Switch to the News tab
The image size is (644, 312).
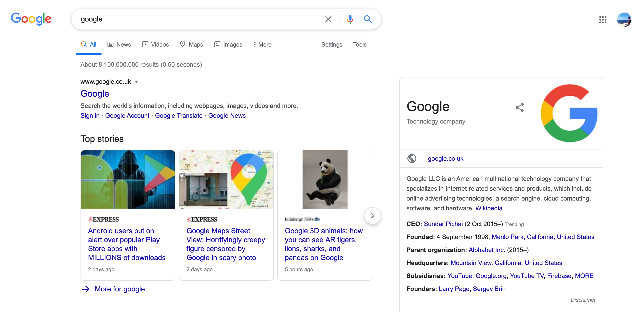tap(119, 45)
